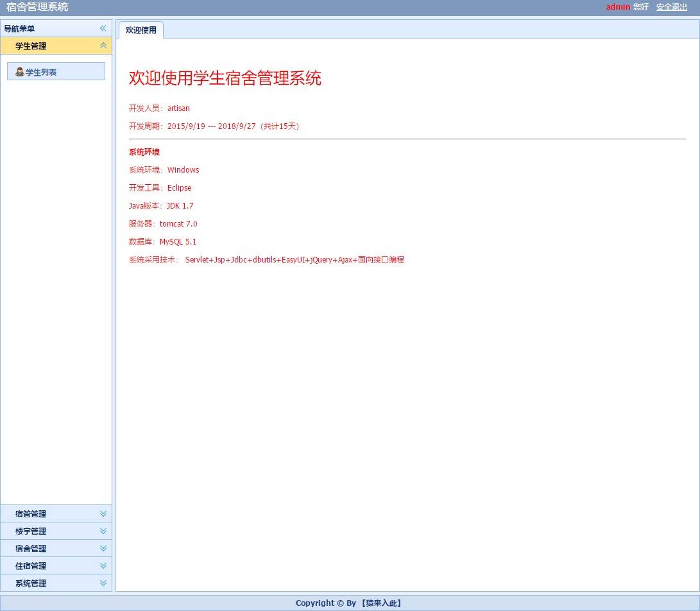Open 学生列表 from the student management menu
The width and height of the screenshot is (700, 611).
tap(40, 71)
